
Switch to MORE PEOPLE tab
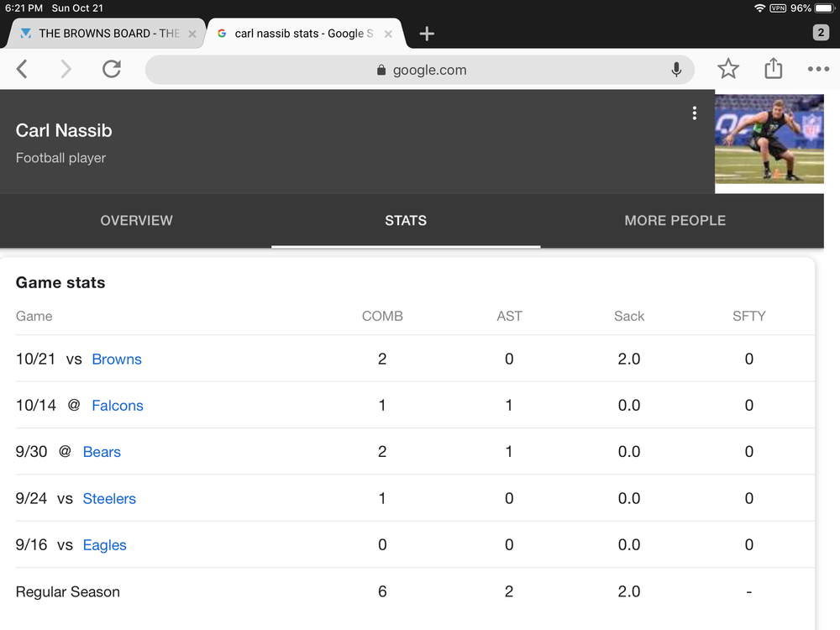pos(675,221)
